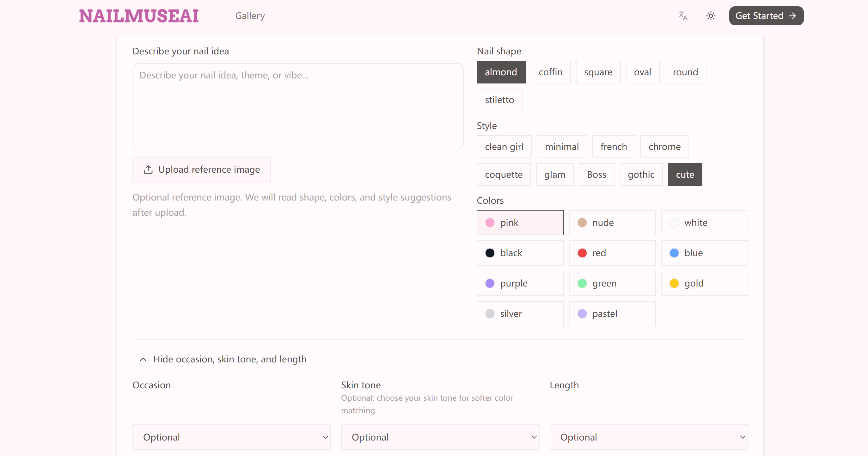Open the Length dropdown
Screen dimensions: 868x456
pos(648,437)
